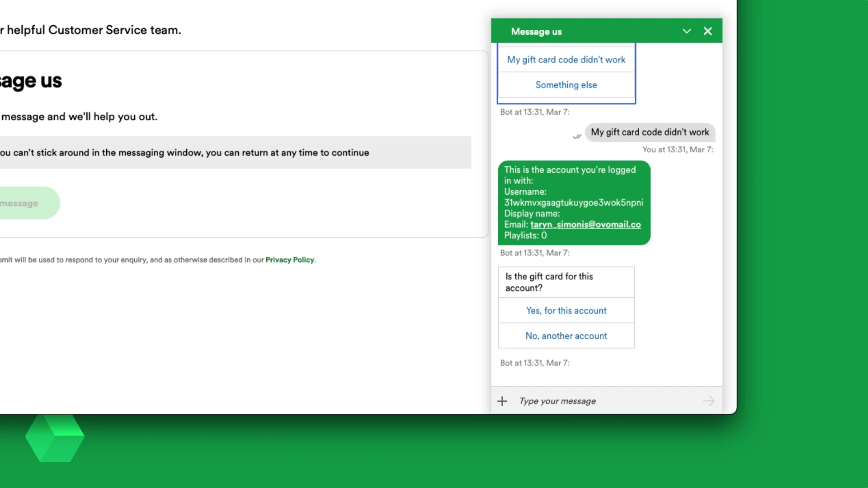The image size is (868, 488).
Task: Click the double-check read receipt icon
Action: pyautogui.click(x=577, y=136)
